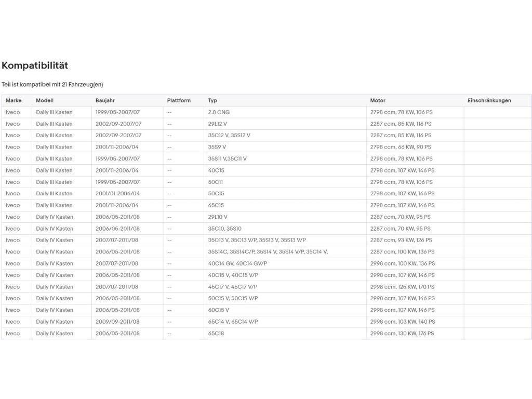Select the 2009/09-2011/08 Baujahr cell
This screenshot has height=399, width=532.
pos(127,322)
